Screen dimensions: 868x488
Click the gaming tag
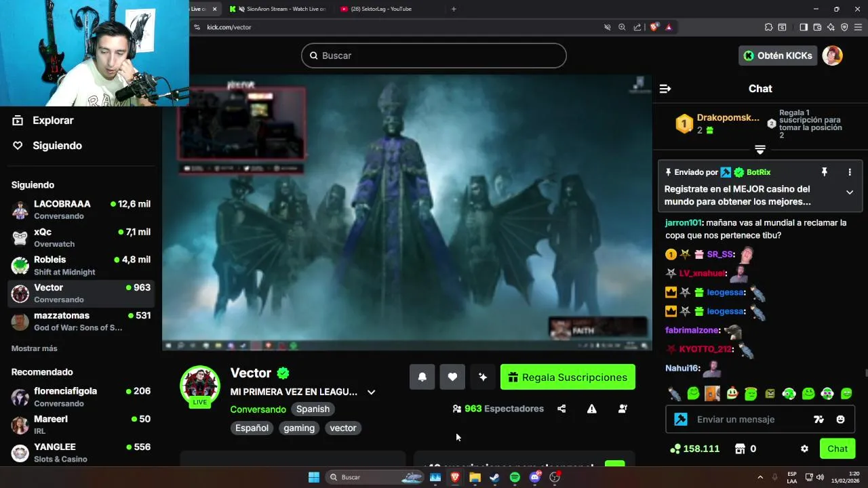point(299,428)
